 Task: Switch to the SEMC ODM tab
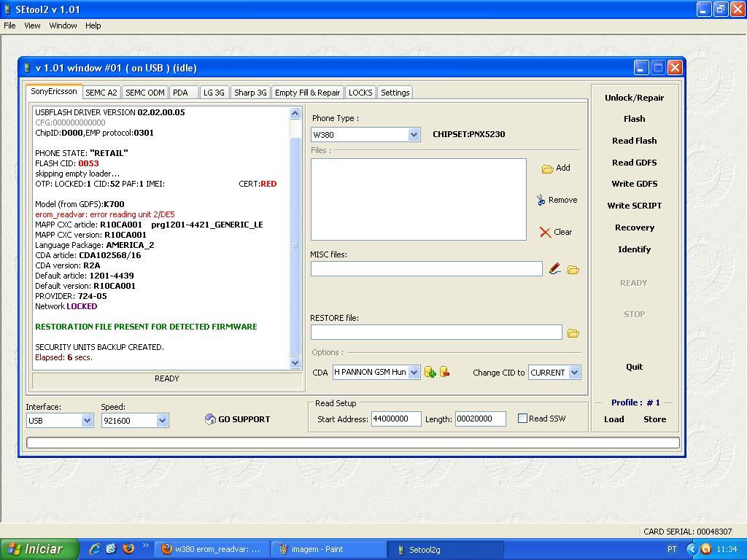pos(145,93)
